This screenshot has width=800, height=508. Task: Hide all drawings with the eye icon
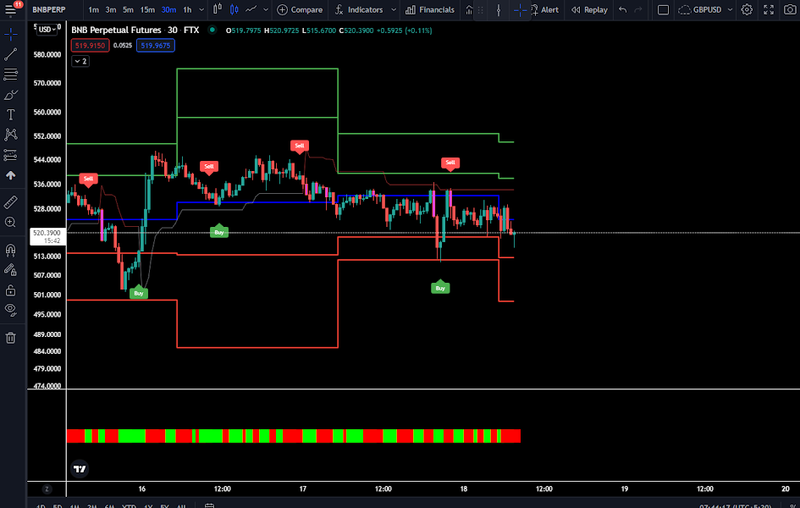[x=11, y=309]
